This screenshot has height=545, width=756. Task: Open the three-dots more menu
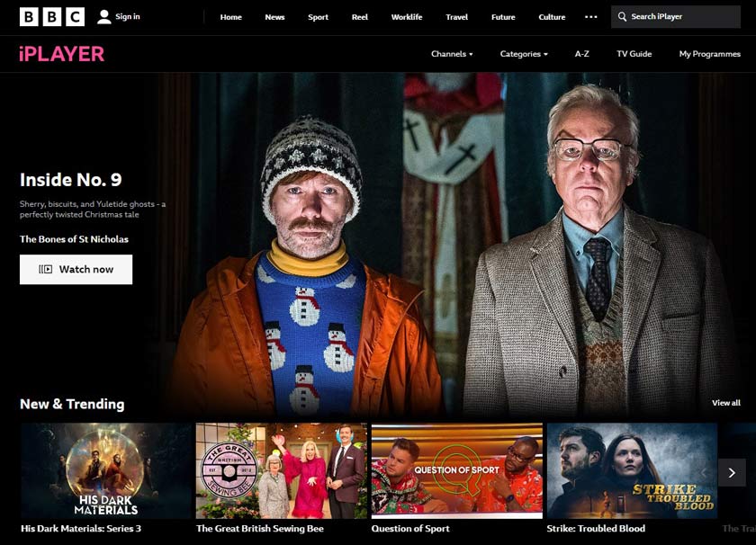pos(590,17)
